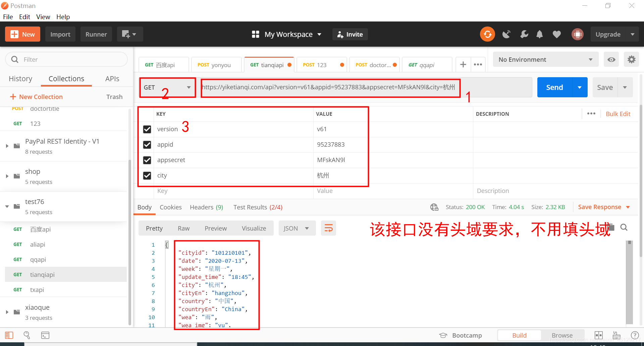Click the Bootcamp graduation icon
This screenshot has height=346, width=644.
pyautogui.click(x=443, y=335)
